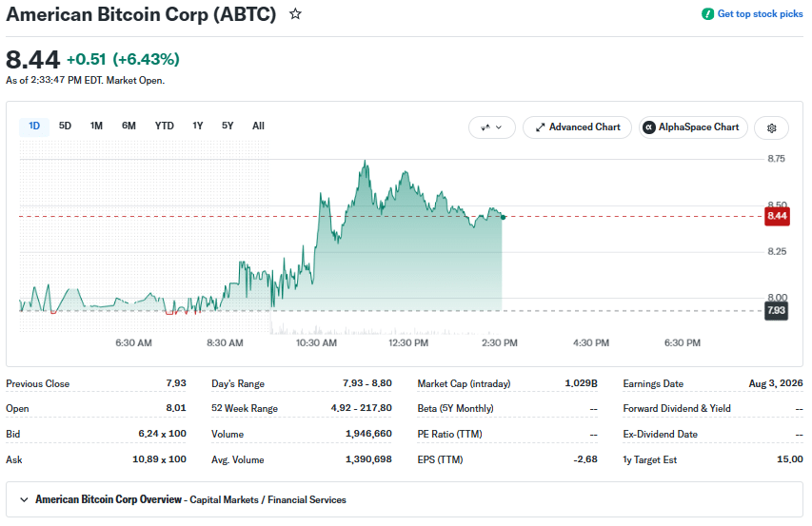Select the 1D range tab

[x=34, y=127]
